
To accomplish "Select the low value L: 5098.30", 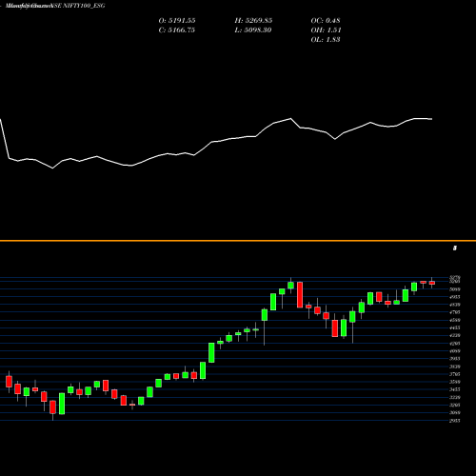I will pos(253,30).
